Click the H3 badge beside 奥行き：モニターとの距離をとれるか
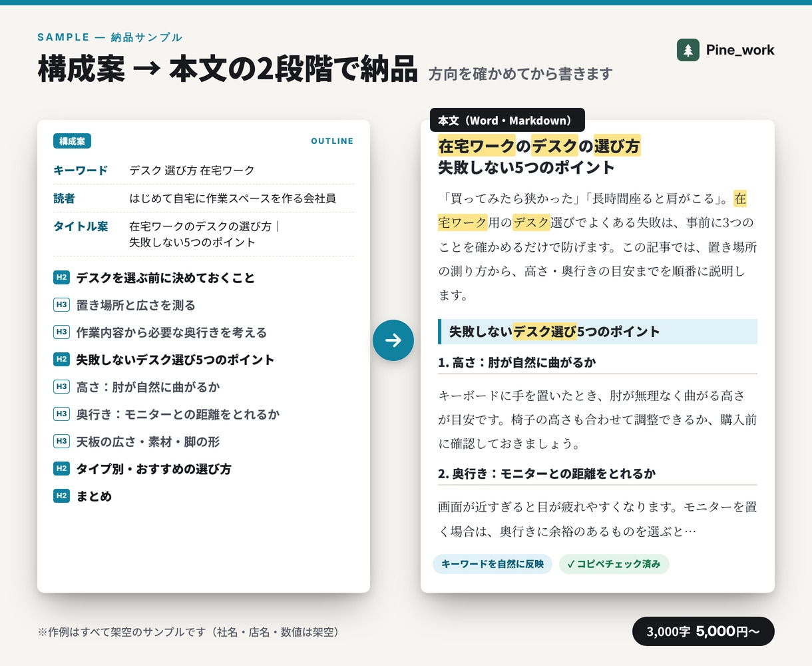Screen dimensions: 812x666 [x=62, y=414]
